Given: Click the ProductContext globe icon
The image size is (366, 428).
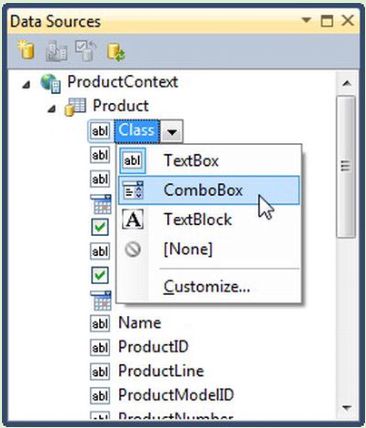Looking at the screenshot, I should point(51,83).
